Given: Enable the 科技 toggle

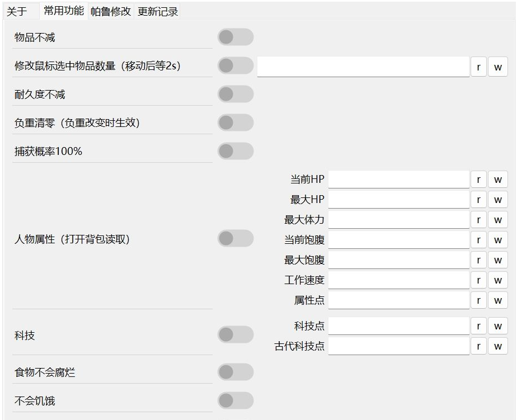Looking at the screenshot, I should pos(235,335).
